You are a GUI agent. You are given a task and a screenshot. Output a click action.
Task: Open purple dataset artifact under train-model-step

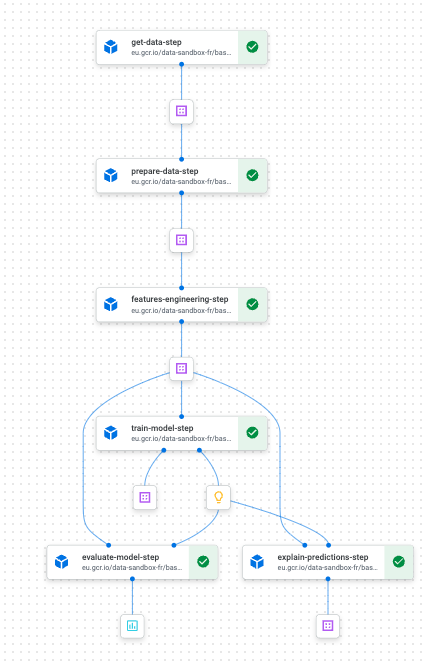tap(145, 497)
